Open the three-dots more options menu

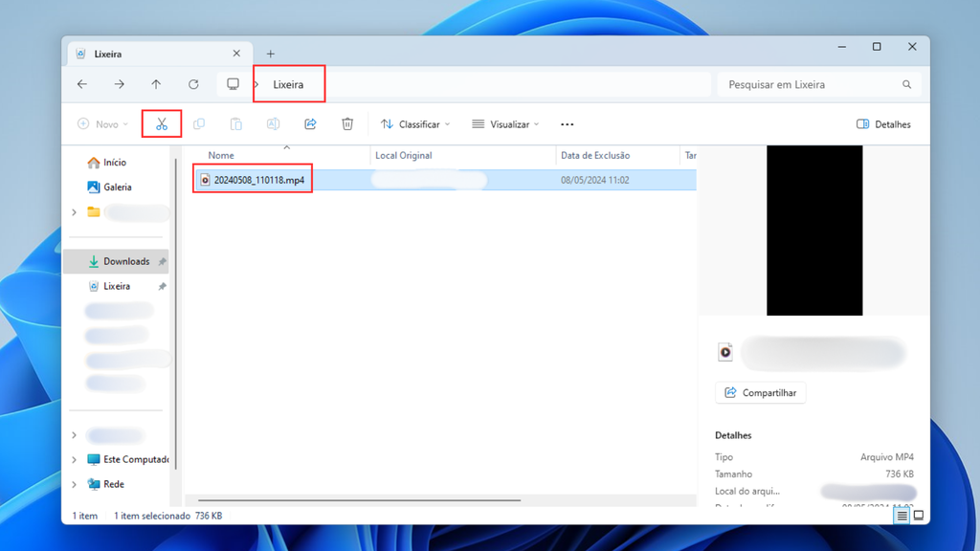[567, 124]
